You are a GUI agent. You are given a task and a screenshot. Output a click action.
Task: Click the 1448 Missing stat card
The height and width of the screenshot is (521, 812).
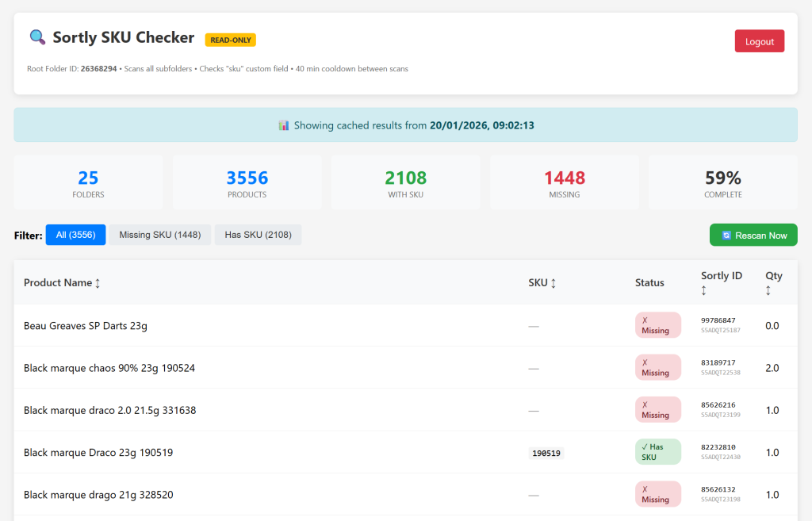[564, 183]
